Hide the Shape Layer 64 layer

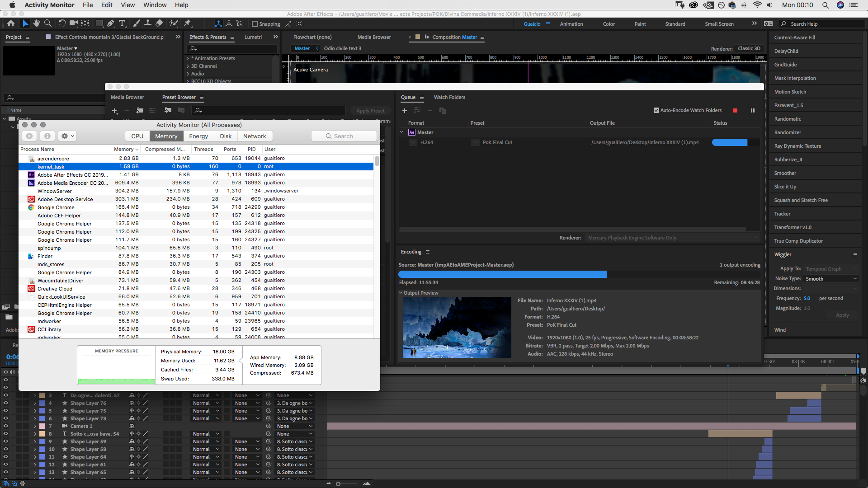(x=5, y=457)
